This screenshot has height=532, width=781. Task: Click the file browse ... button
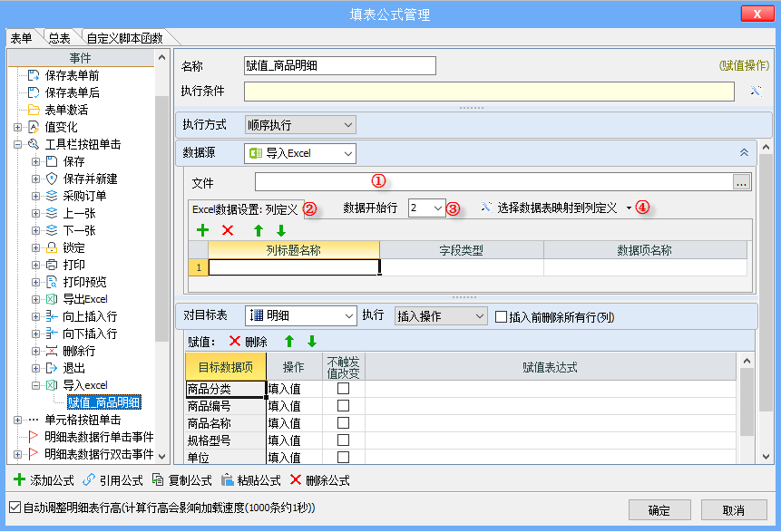pos(742,183)
